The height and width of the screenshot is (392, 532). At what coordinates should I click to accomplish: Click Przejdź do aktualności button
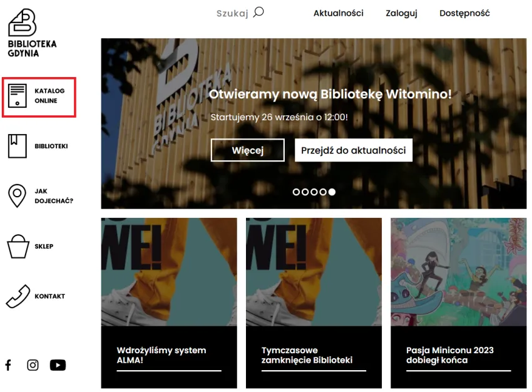click(354, 150)
